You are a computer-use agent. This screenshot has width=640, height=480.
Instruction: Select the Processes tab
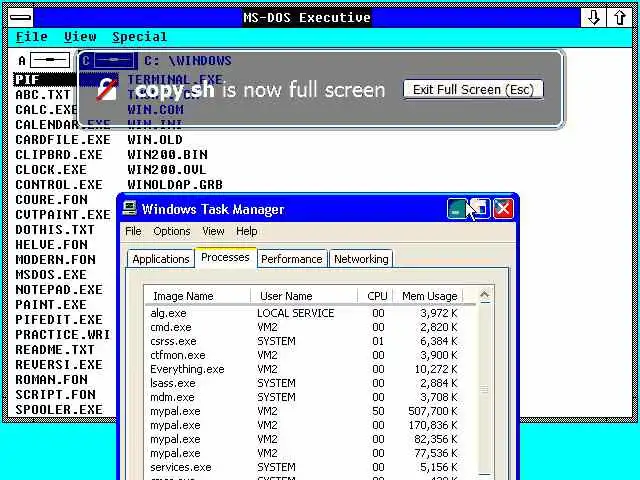[225, 258]
